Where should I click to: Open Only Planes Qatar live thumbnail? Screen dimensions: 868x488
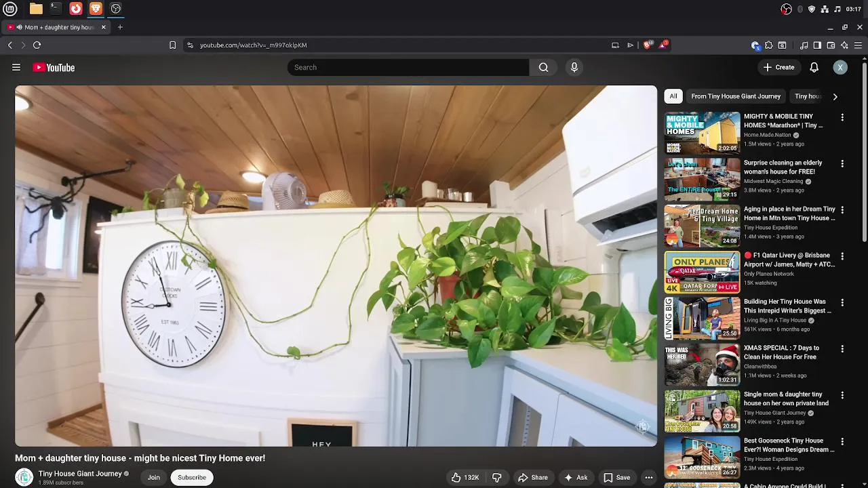pyautogui.click(x=702, y=272)
